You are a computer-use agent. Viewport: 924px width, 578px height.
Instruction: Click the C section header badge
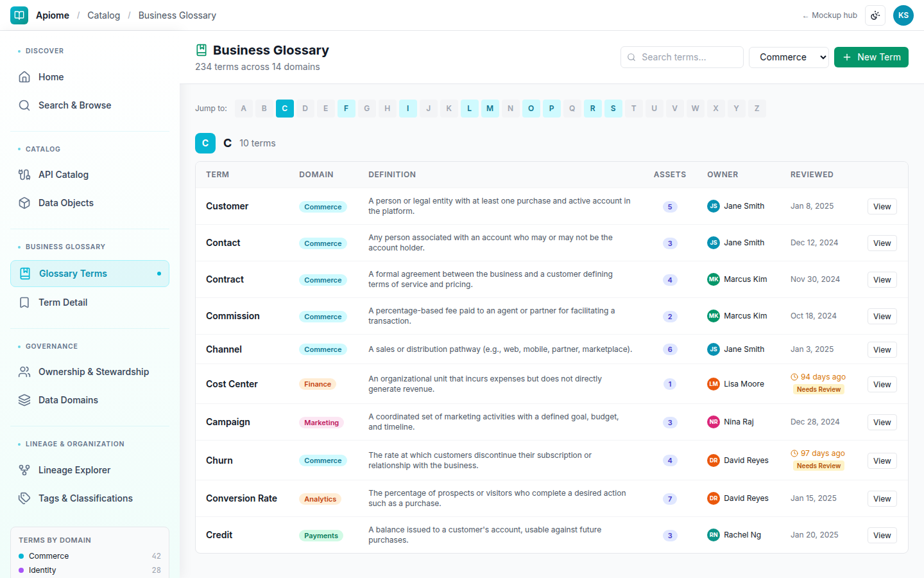pyautogui.click(x=205, y=143)
